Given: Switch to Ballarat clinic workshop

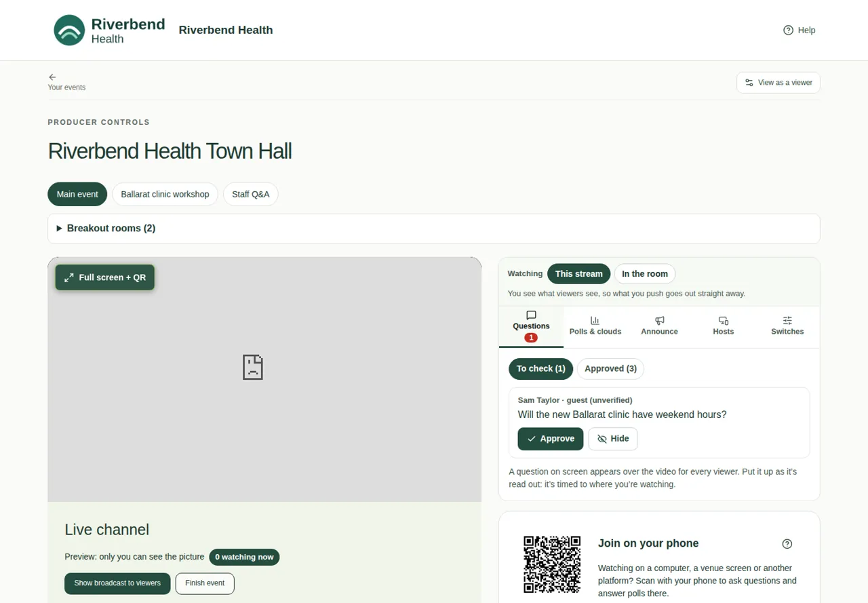Looking at the screenshot, I should tap(165, 194).
